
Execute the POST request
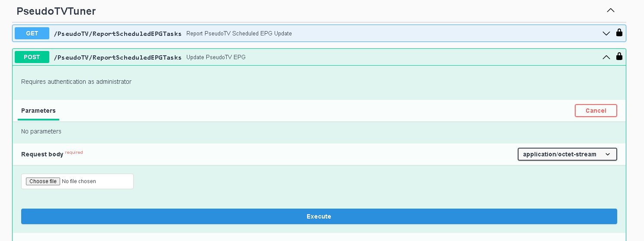coord(319,216)
